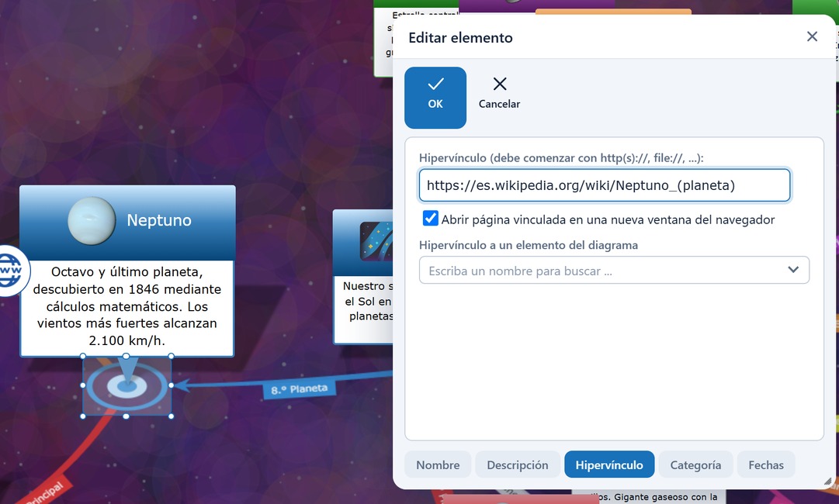Click the dialog resize grip corner

pos(828,481)
